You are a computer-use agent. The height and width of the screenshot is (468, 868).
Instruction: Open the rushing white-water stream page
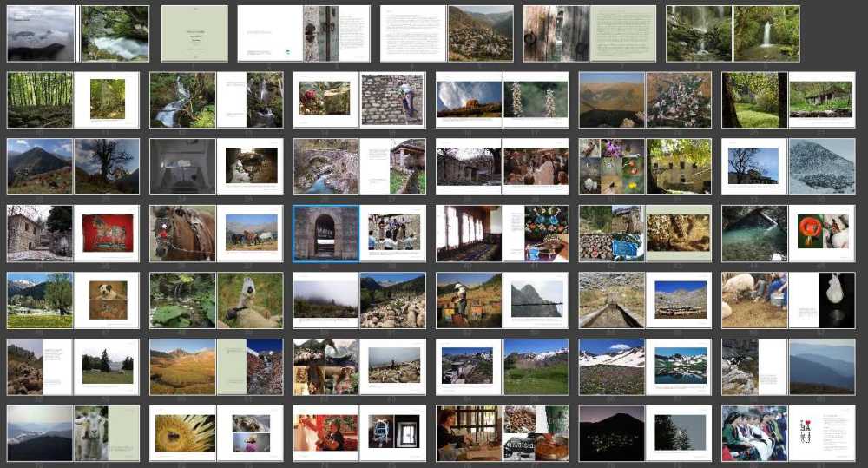click(x=115, y=34)
